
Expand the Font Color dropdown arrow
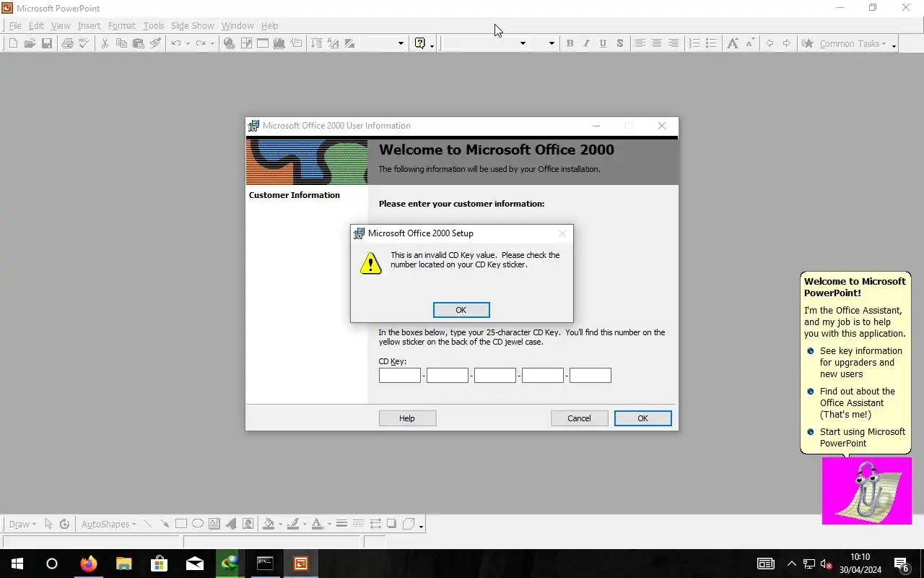click(329, 524)
